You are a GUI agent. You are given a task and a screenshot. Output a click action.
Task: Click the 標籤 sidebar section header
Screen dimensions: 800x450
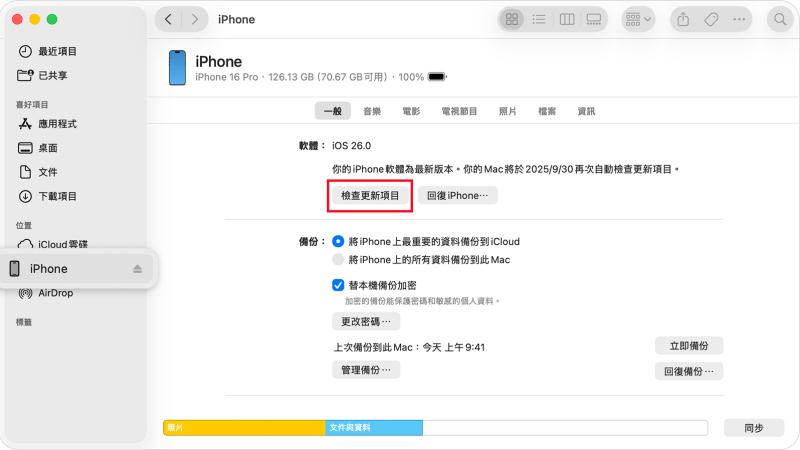[x=23, y=322]
